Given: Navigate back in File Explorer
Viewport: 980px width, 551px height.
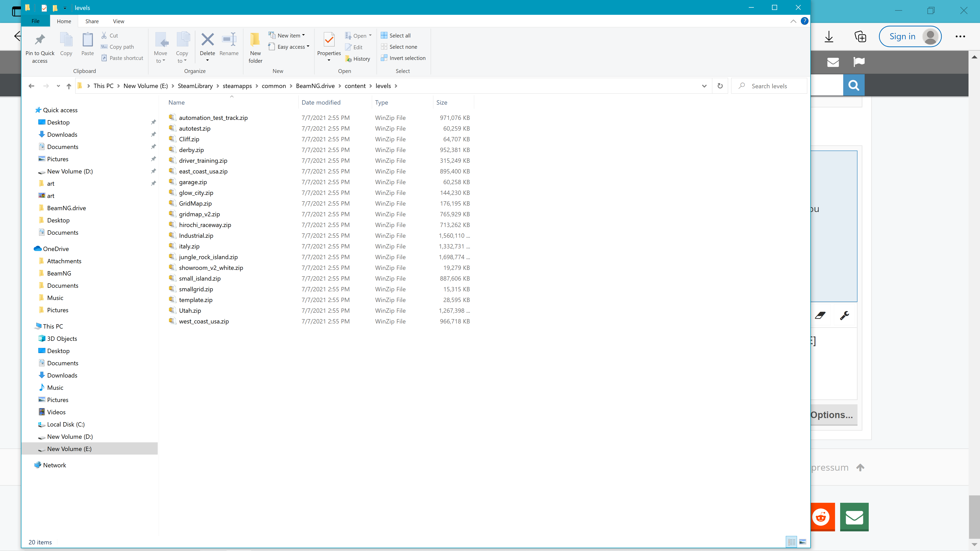Looking at the screenshot, I should pyautogui.click(x=32, y=86).
